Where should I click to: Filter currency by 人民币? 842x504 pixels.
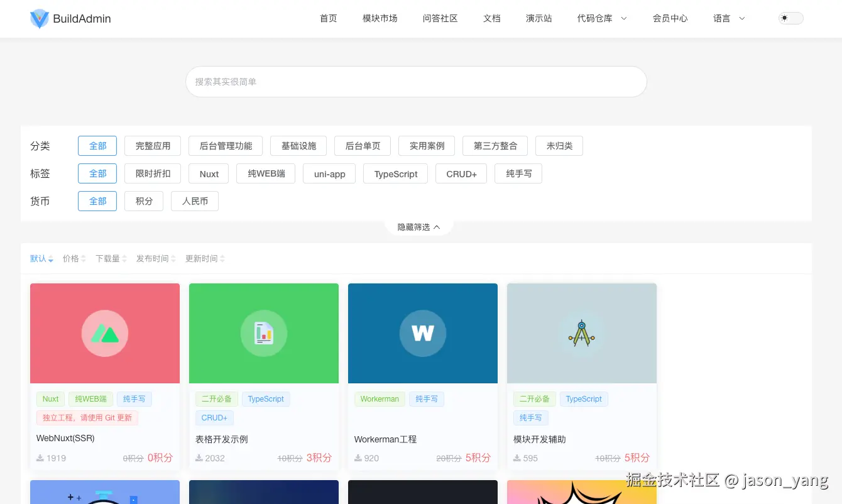click(195, 201)
